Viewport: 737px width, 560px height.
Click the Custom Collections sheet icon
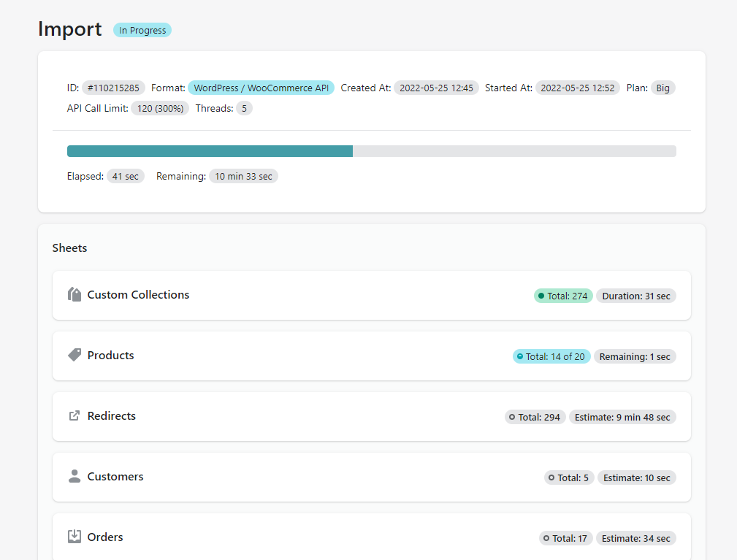75,294
